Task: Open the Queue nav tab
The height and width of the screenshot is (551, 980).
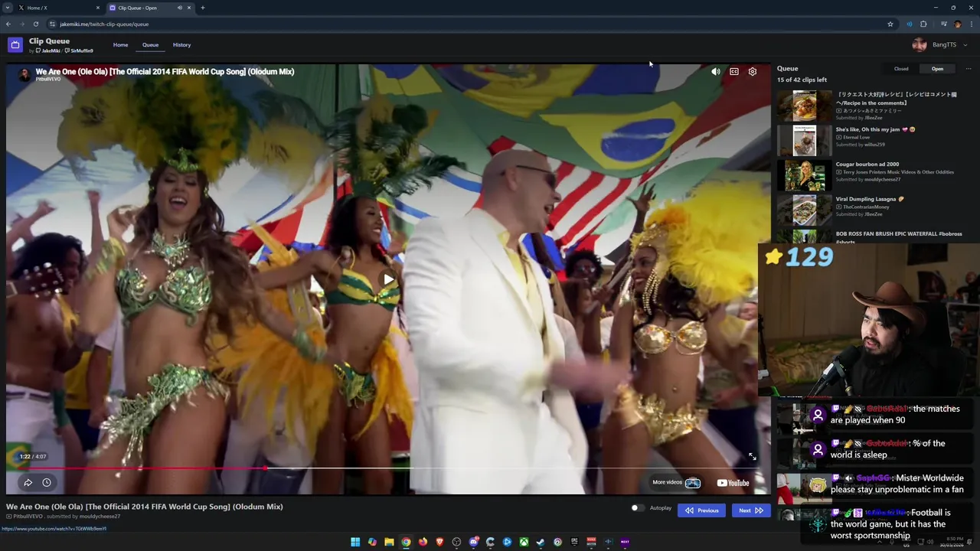Action: (150, 44)
